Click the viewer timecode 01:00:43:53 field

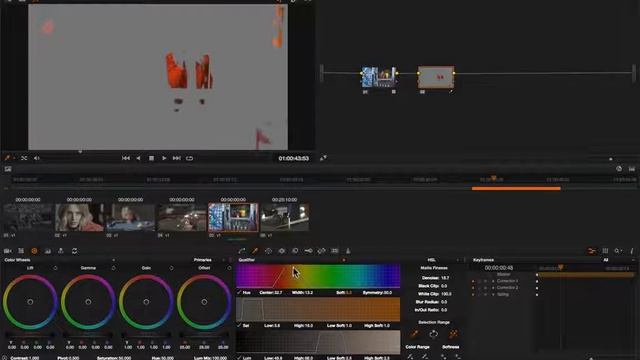pos(293,158)
